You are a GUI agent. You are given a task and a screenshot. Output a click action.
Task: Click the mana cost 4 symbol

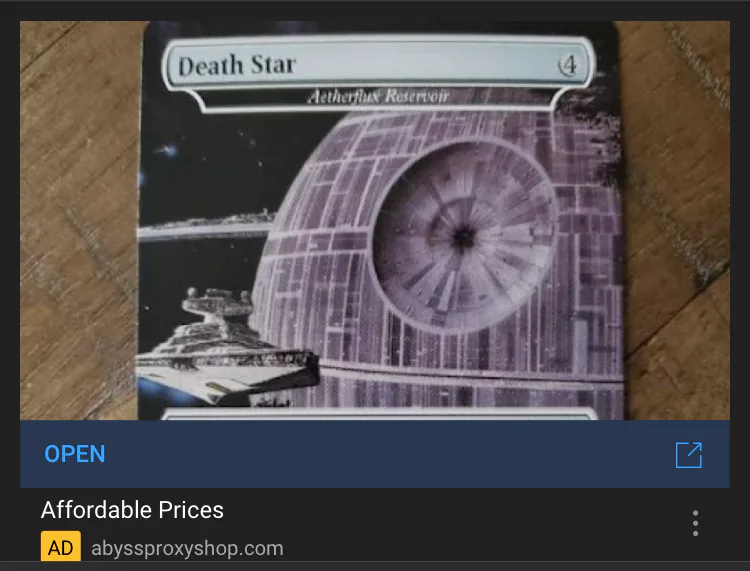click(568, 65)
